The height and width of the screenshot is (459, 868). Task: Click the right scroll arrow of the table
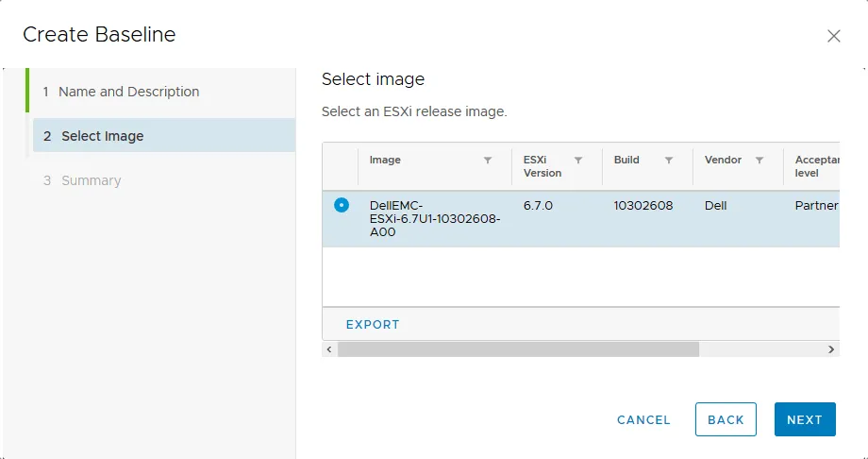[831, 349]
